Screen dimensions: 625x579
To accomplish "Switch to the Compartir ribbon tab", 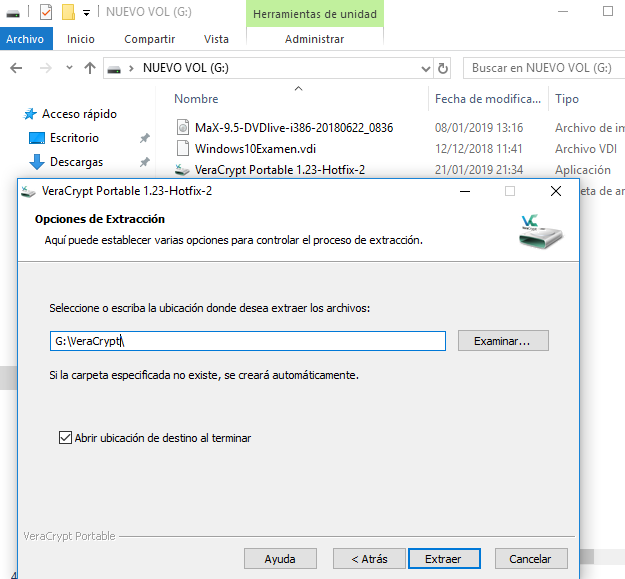I will 149,39.
